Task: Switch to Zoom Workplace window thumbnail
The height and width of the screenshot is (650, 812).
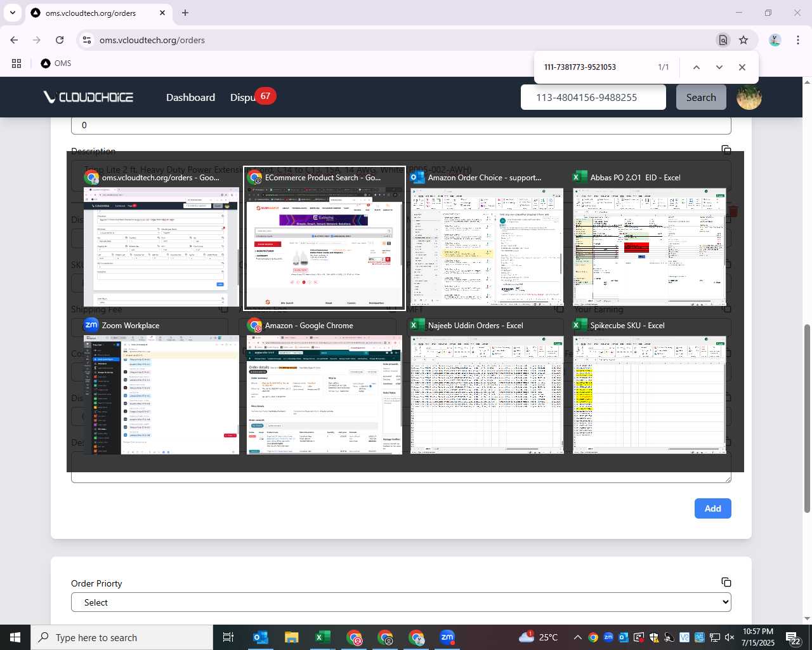Action: (x=161, y=387)
